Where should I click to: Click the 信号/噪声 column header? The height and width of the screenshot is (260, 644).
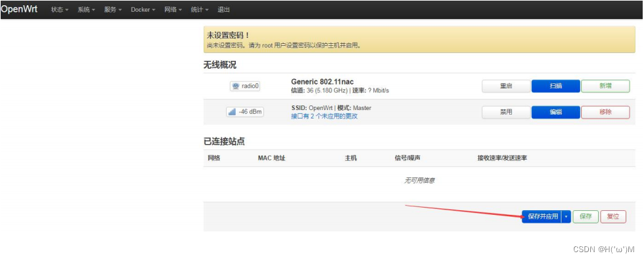[407, 158]
